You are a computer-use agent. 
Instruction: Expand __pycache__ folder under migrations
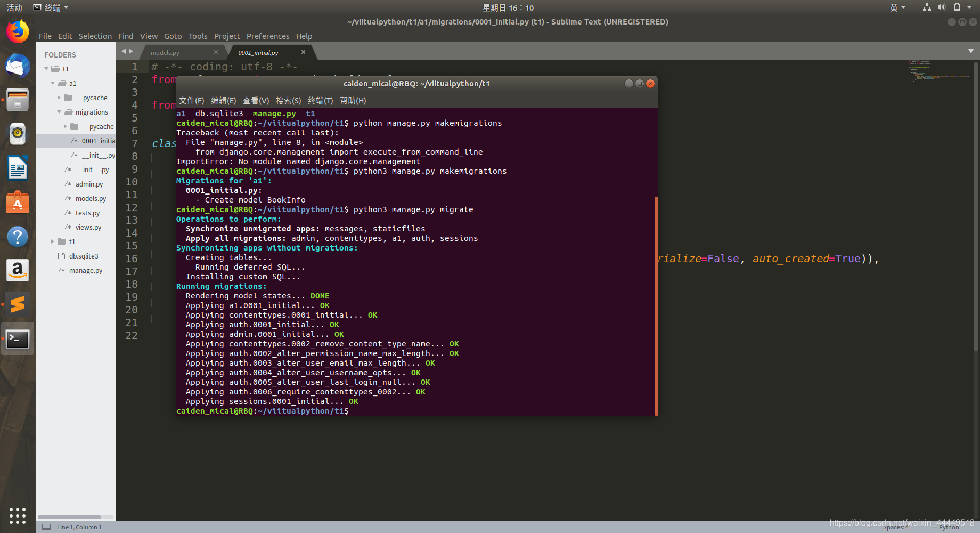point(66,126)
